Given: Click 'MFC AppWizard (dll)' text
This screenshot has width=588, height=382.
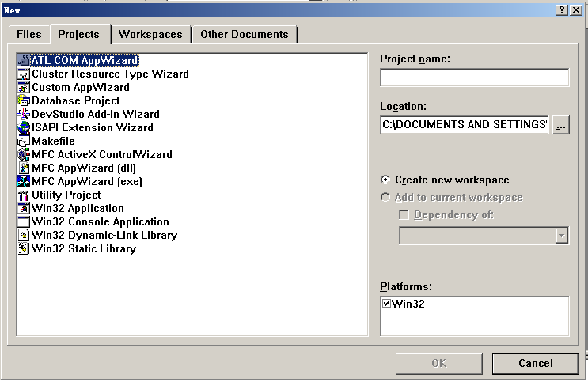Looking at the screenshot, I should point(84,168).
